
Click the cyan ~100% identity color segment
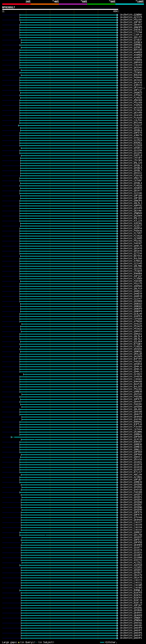130,4
